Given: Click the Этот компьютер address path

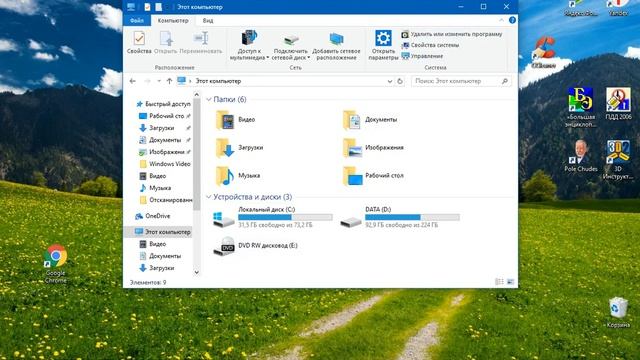Looking at the screenshot, I should (x=218, y=81).
